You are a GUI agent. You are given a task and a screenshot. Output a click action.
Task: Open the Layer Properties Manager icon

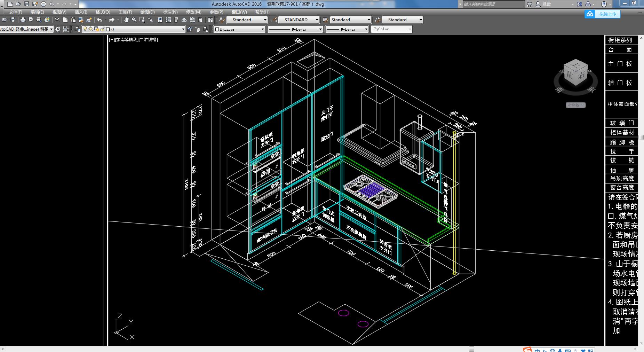(77, 29)
